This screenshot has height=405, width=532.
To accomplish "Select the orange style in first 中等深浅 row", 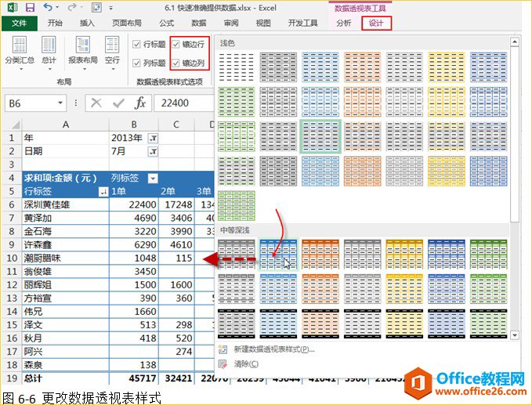I will point(320,255).
